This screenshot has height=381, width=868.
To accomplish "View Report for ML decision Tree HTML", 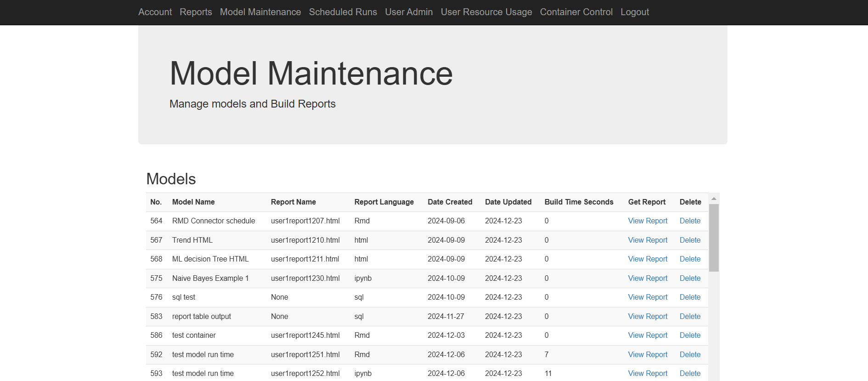I will pyautogui.click(x=647, y=259).
